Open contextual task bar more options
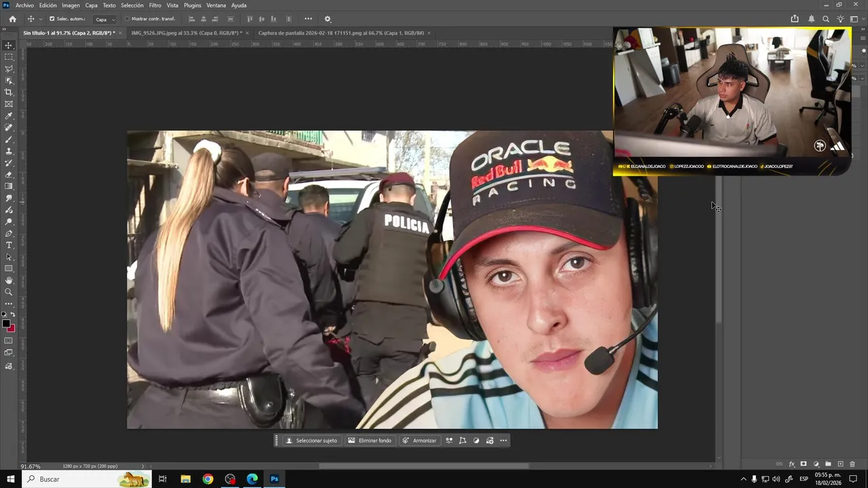This screenshot has width=868, height=488. pos(503,441)
